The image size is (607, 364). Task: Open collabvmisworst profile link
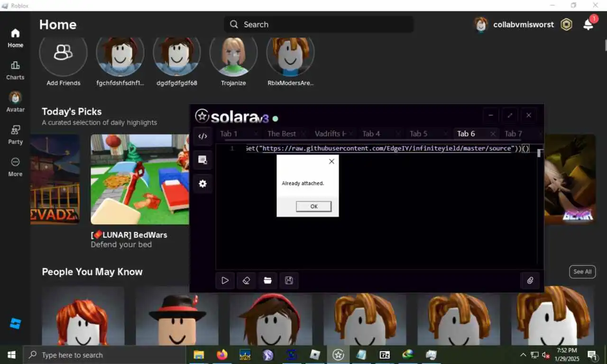tap(523, 25)
